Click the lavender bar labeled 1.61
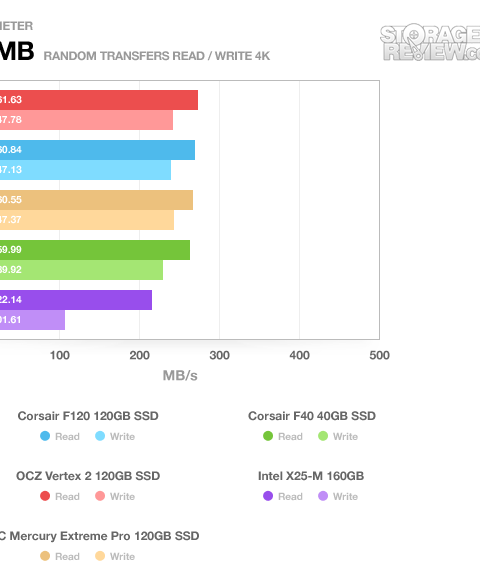The width and height of the screenshot is (480, 580). click(32, 320)
